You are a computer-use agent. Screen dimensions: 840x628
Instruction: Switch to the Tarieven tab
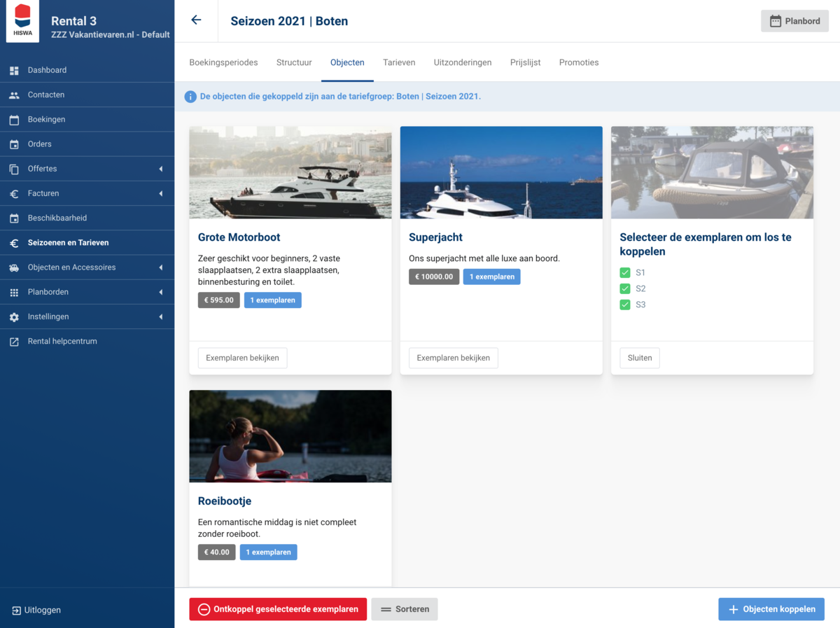tap(399, 62)
